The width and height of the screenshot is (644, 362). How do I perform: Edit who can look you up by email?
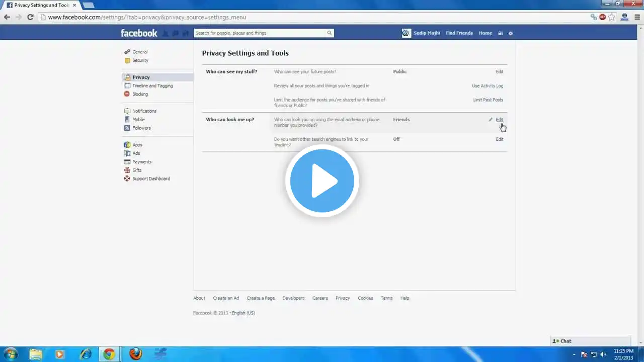(499, 120)
